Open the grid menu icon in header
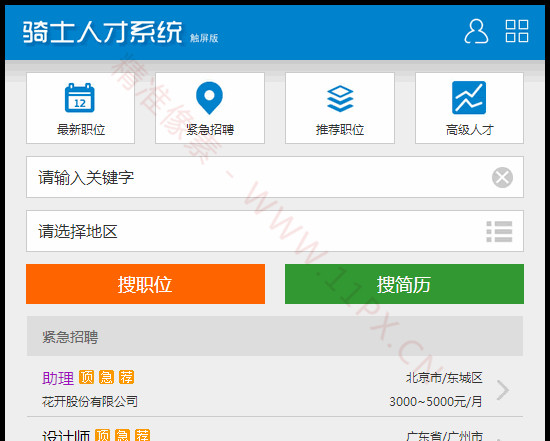Screen dimensions: 550x441 517,31
